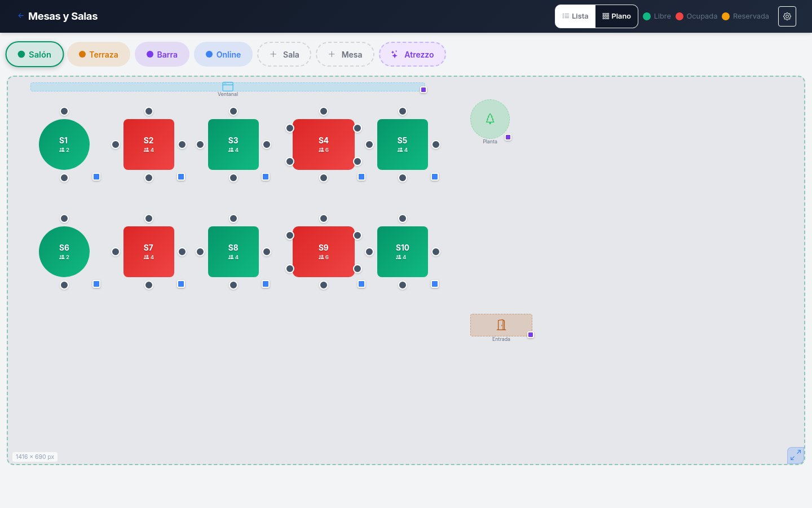Select free table S8
Viewport: 812px width, 508px height.
click(233, 252)
